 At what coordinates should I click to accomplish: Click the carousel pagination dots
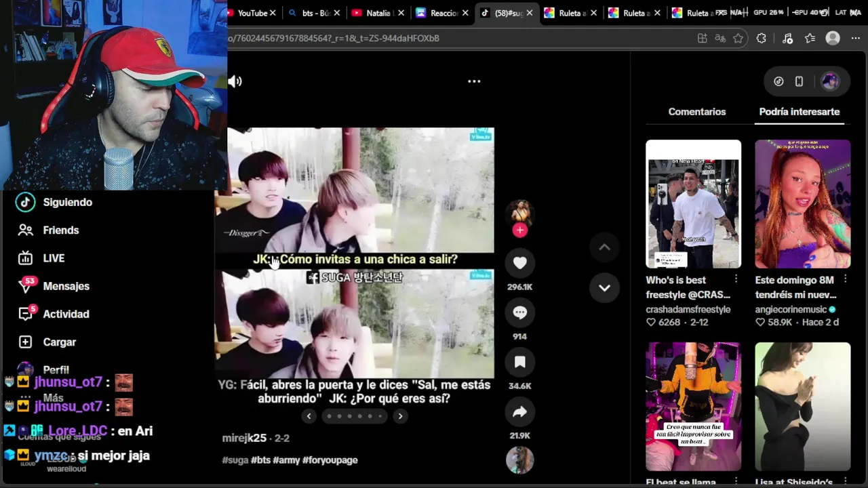click(355, 416)
